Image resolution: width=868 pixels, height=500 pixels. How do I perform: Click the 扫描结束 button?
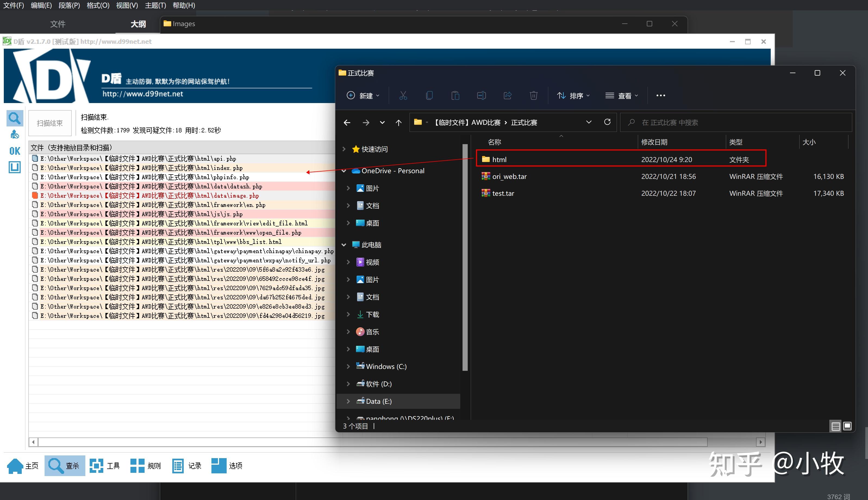[50, 123]
